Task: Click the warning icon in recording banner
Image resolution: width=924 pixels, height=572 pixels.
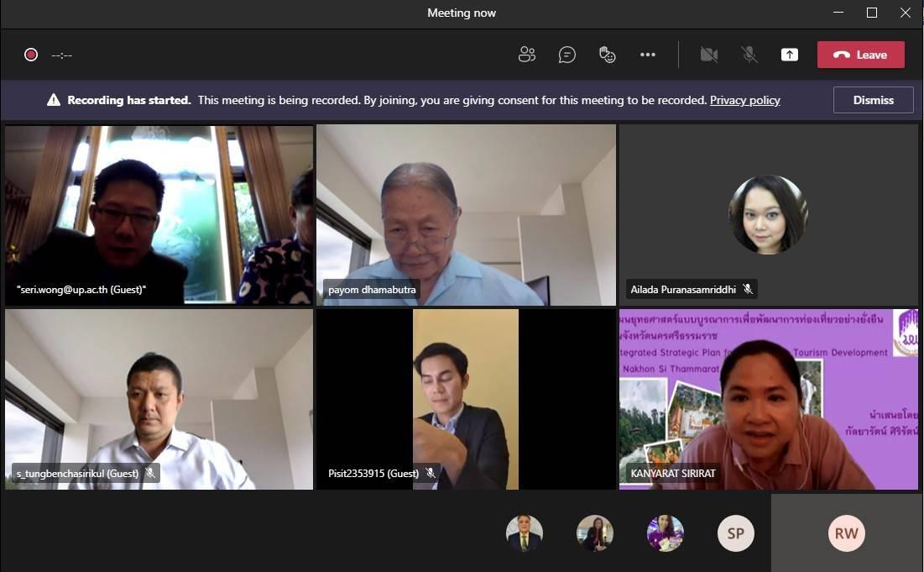Action: (x=54, y=100)
